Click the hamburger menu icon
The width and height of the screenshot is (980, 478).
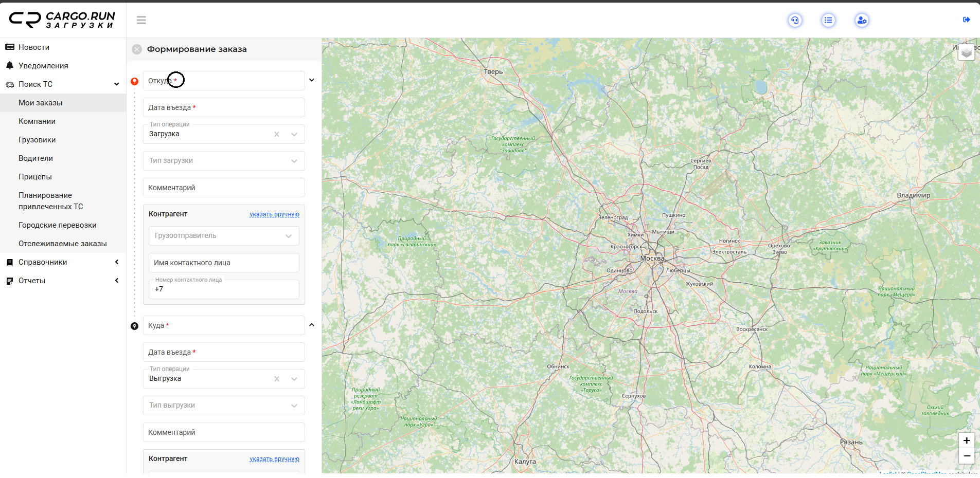(141, 20)
